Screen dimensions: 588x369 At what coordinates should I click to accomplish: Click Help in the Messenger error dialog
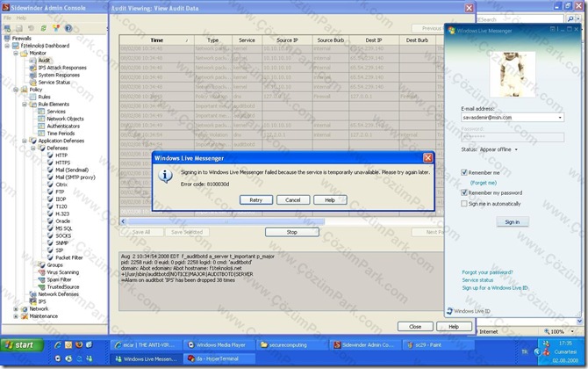point(330,200)
